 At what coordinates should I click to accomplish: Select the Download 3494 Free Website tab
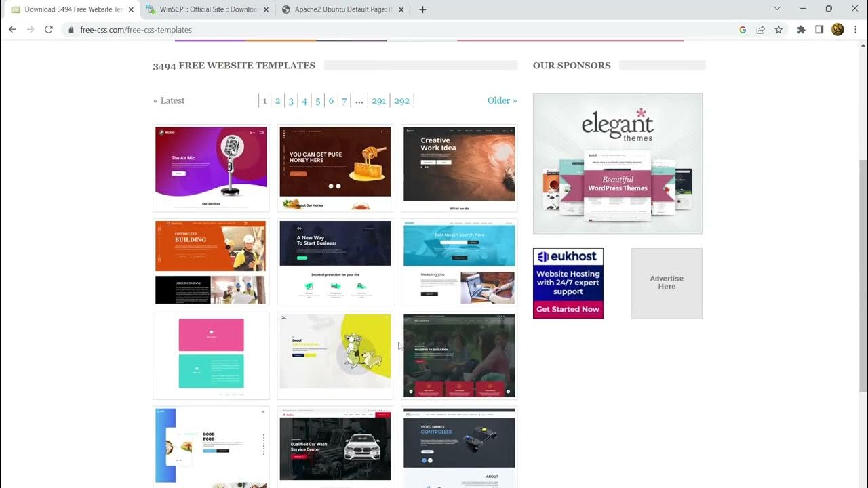coord(73,9)
